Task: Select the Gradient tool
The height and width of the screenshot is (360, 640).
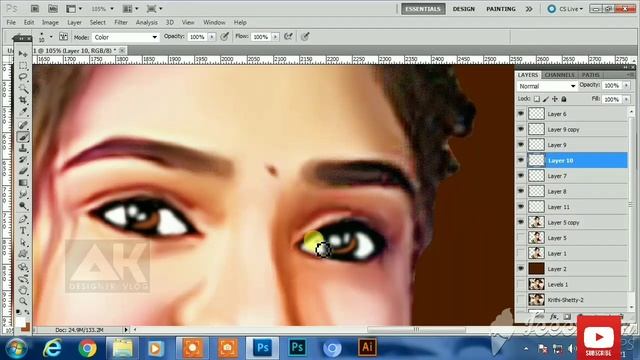Action: coord(23,182)
